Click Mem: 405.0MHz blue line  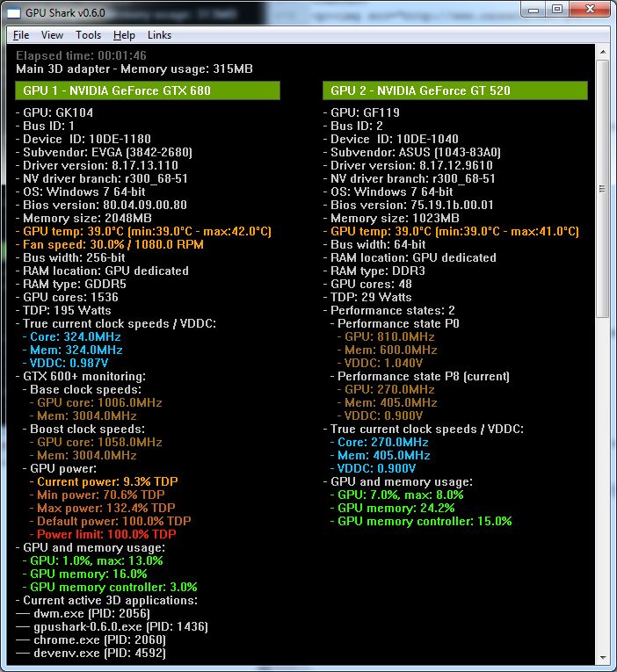coord(381,456)
